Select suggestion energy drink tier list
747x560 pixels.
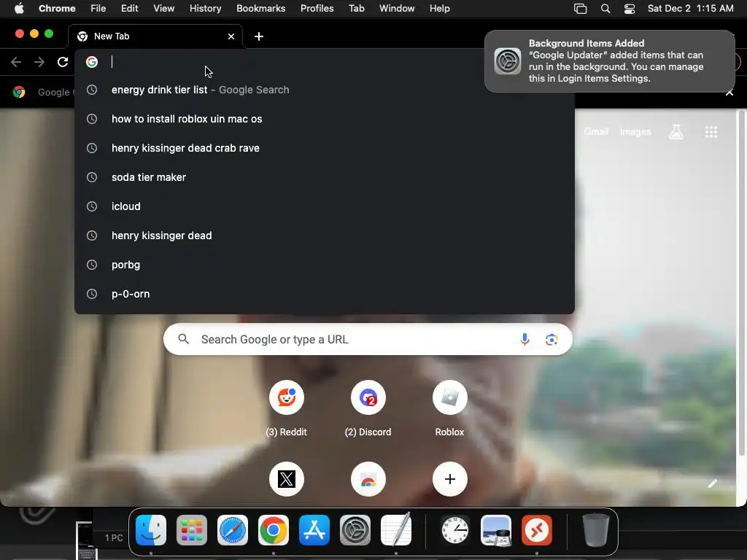tap(325, 90)
